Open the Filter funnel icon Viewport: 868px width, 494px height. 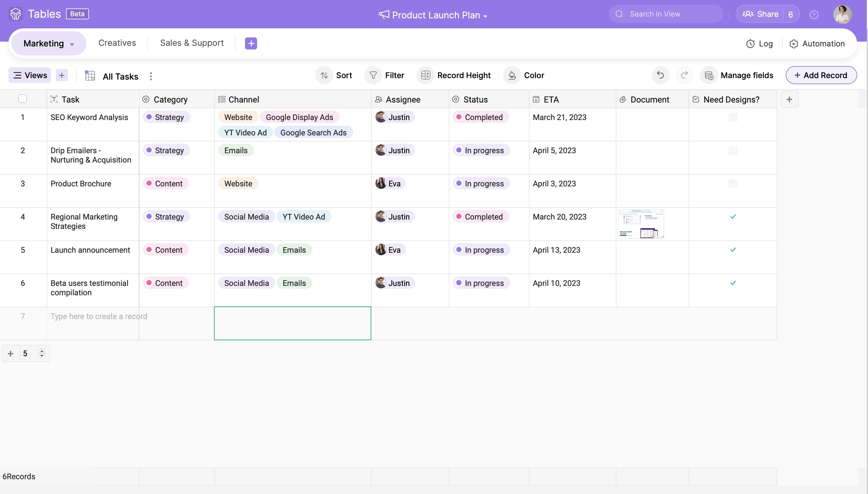pos(373,75)
